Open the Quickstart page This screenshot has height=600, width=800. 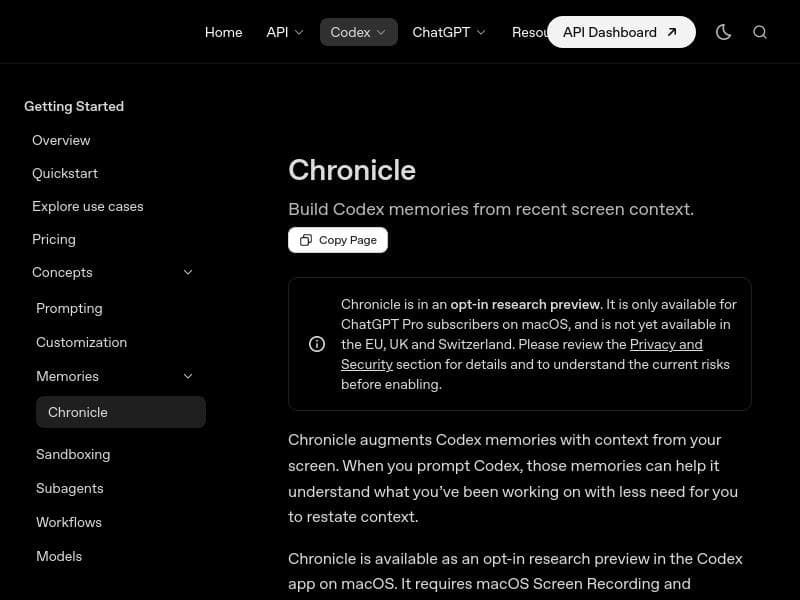[x=65, y=173]
